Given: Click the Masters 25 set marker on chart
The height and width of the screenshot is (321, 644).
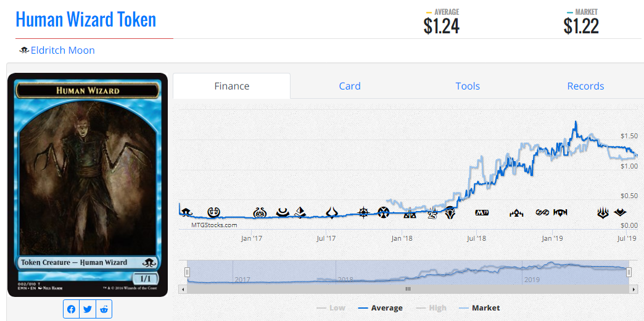Looking at the screenshot, I should 432,214.
